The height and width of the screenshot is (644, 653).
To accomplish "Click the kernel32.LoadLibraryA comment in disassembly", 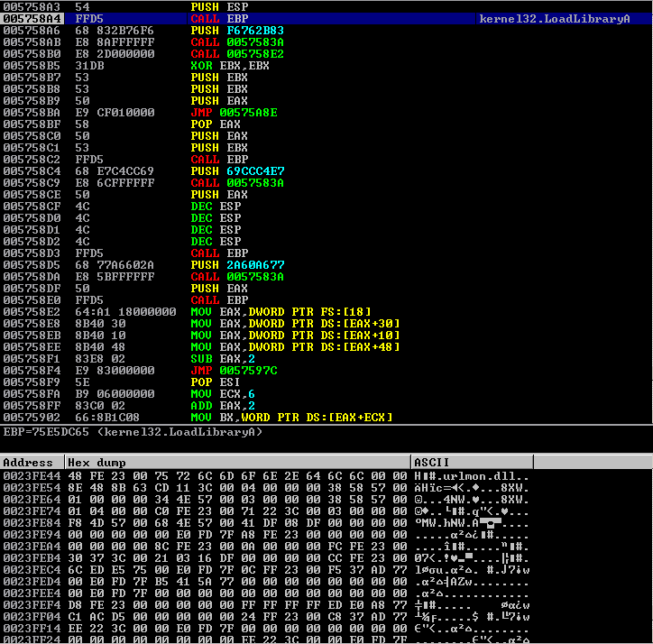I will [554, 18].
